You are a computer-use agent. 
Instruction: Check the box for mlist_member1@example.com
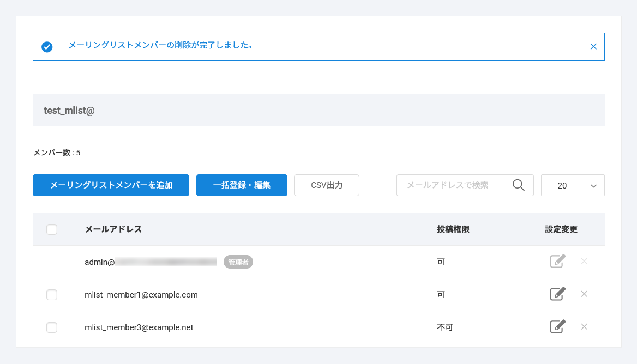[52, 295]
